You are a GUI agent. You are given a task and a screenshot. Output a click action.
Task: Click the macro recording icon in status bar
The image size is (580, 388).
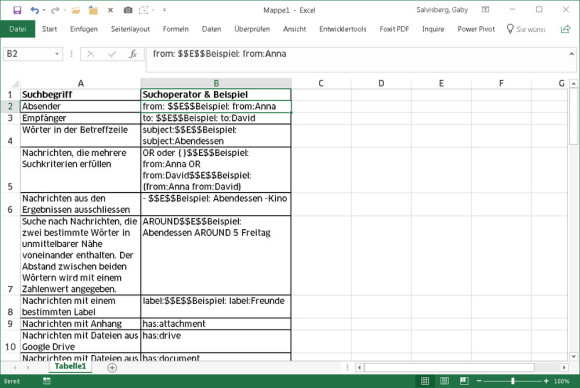tap(47, 381)
